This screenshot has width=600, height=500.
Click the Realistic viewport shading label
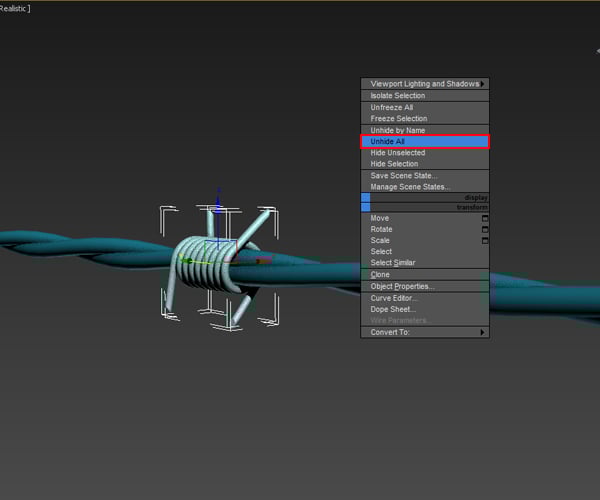(x=13, y=8)
